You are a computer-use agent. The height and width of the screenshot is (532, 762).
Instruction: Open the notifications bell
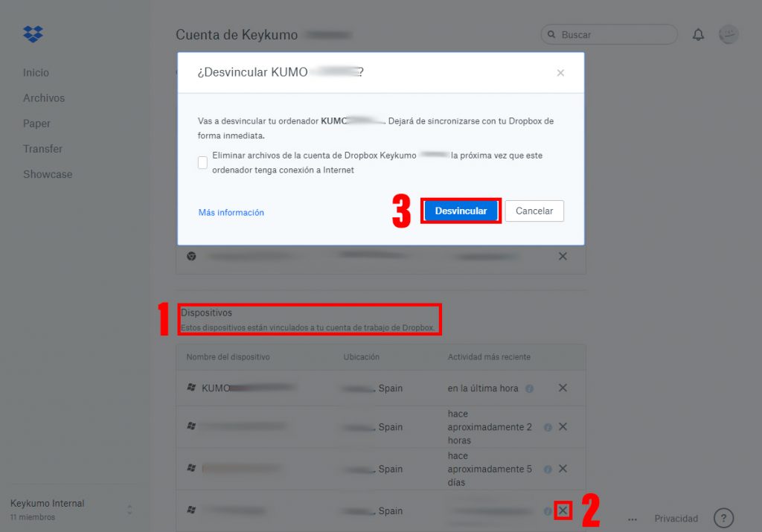point(698,34)
